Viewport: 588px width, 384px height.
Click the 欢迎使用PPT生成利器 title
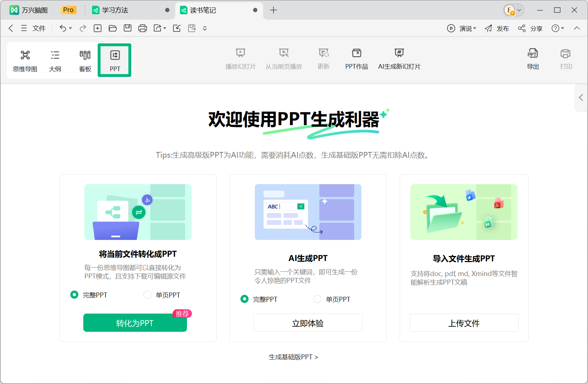294,119
